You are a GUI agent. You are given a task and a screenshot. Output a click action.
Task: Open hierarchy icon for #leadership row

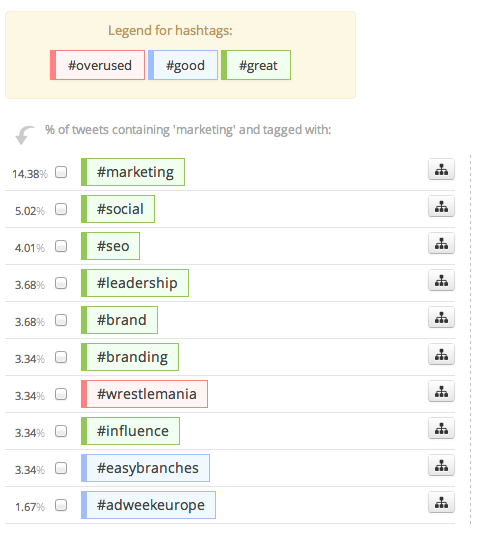click(x=441, y=280)
